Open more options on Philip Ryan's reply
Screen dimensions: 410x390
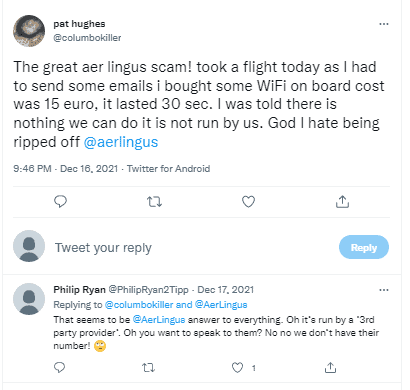coord(384,290)
